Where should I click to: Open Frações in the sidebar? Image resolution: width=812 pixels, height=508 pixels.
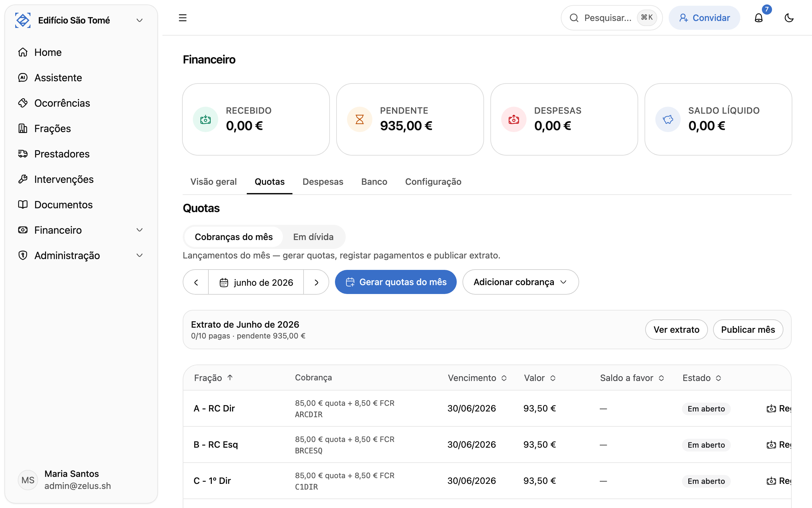(81, 128)
